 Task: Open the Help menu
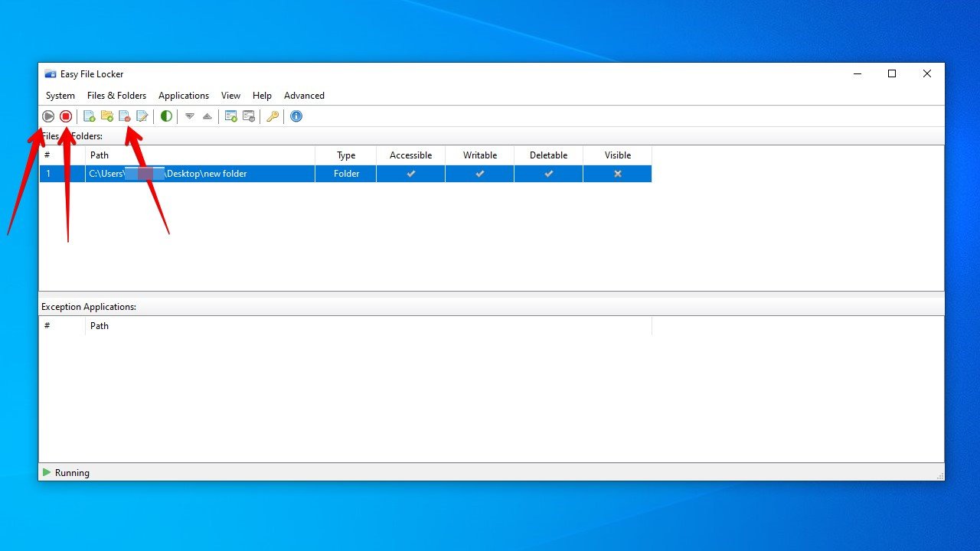tap(262, 96)
